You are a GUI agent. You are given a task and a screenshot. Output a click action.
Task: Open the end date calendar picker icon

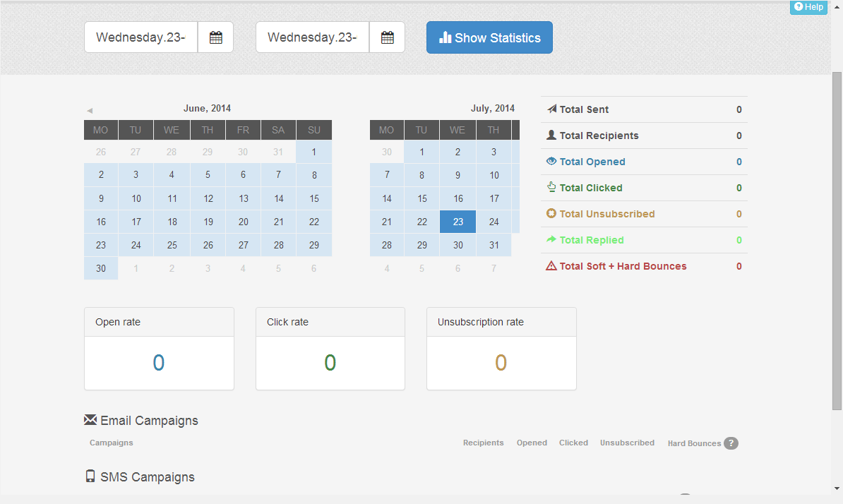pos(387,37)
